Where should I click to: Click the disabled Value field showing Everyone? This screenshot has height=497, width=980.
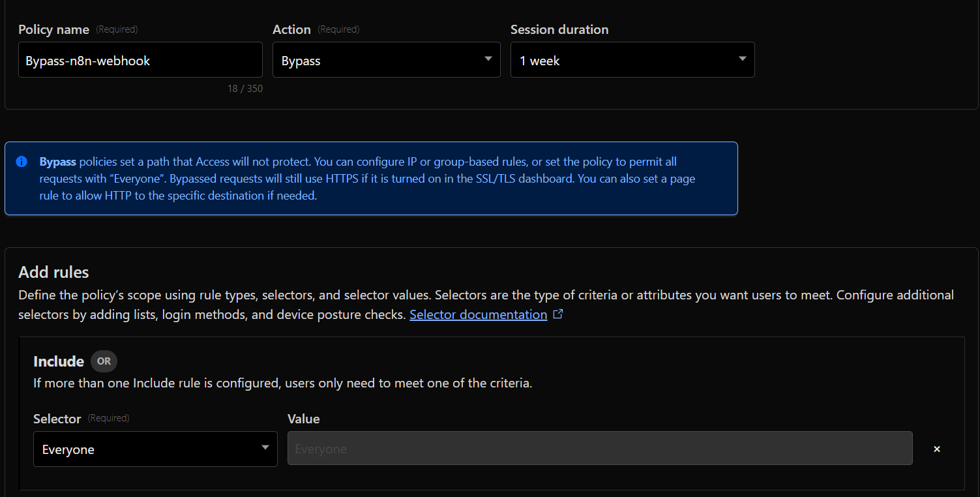tap(599, 449)
